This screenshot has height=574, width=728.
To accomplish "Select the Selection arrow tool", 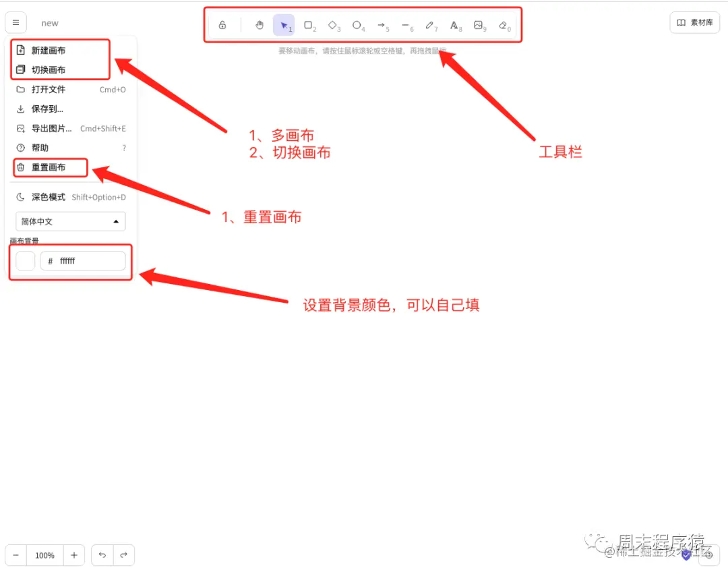I will click(x=284, y=25).
